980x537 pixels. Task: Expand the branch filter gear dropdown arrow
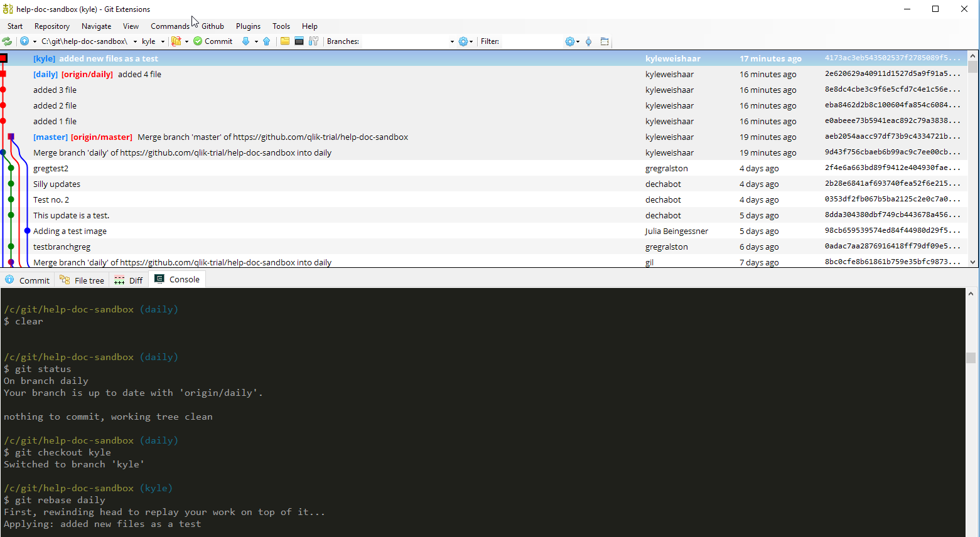pyautogui.click(x=471, y=41)
